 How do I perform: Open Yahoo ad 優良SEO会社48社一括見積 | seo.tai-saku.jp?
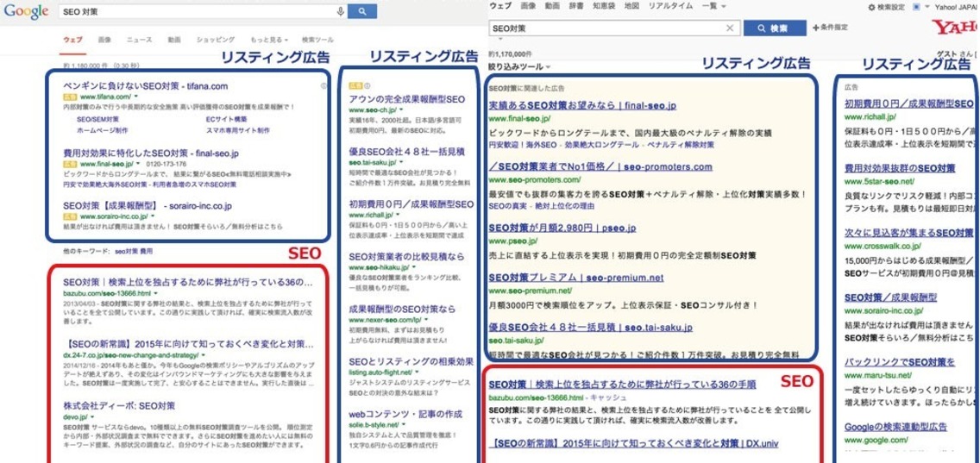(x=591, y=328)
